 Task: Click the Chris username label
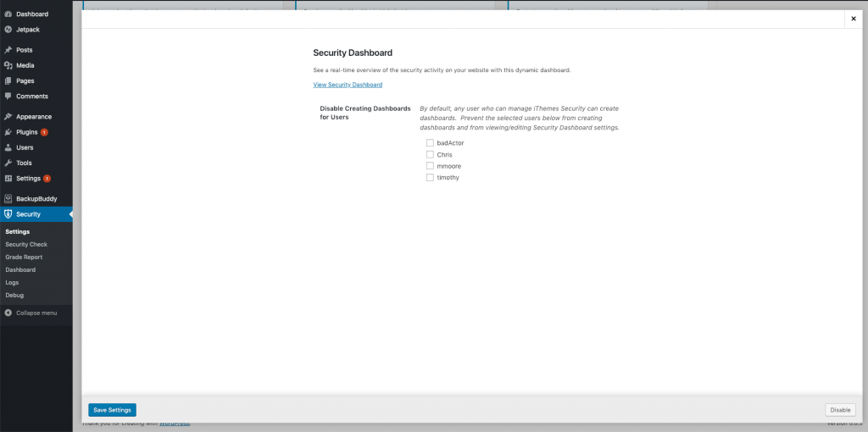(444, 155)
